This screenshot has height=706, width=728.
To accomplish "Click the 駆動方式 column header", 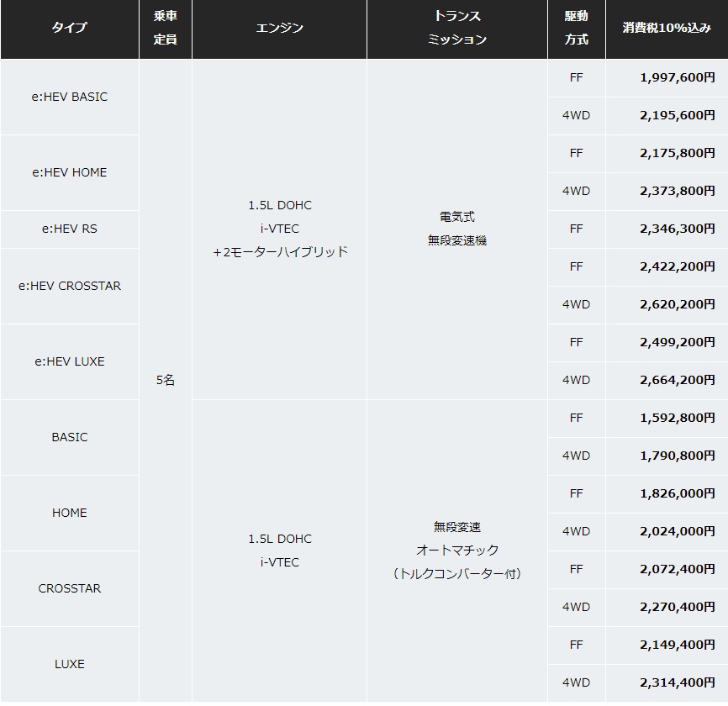I will coord(577,28).
